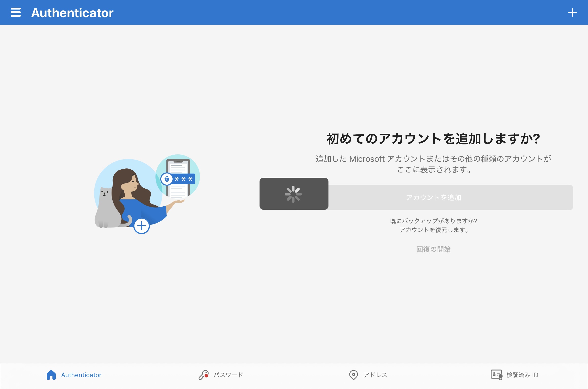Open the 検証済み ID tab
This screenshot has height=389, width=588.
[x=515, y=375]
